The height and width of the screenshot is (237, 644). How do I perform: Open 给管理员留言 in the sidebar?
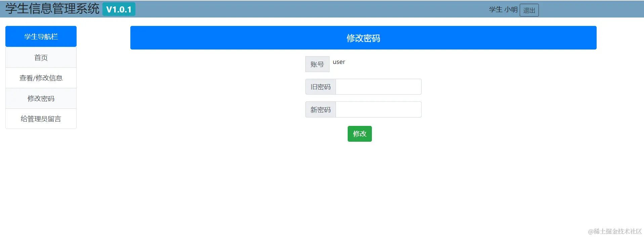(41, 119)
